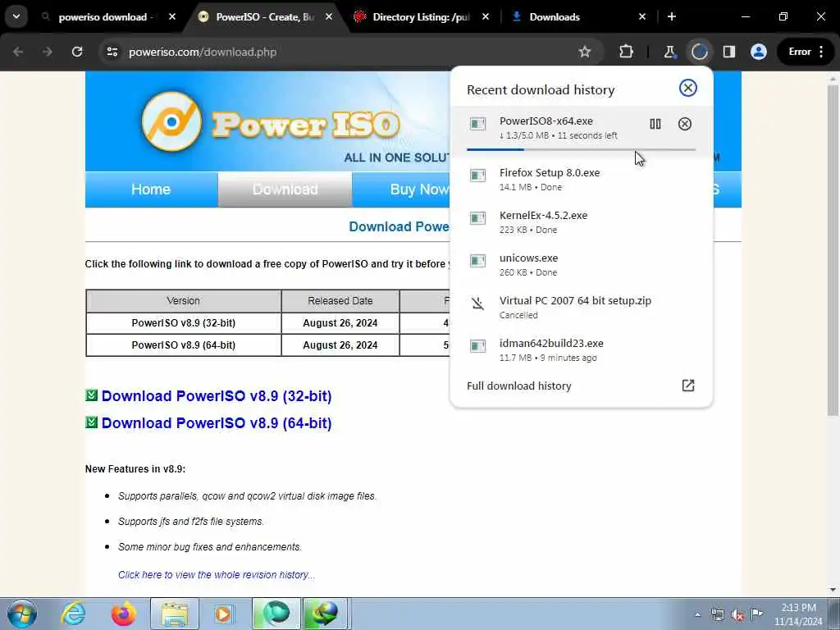Click the page vertical scrollbar

tap(833, 249)
